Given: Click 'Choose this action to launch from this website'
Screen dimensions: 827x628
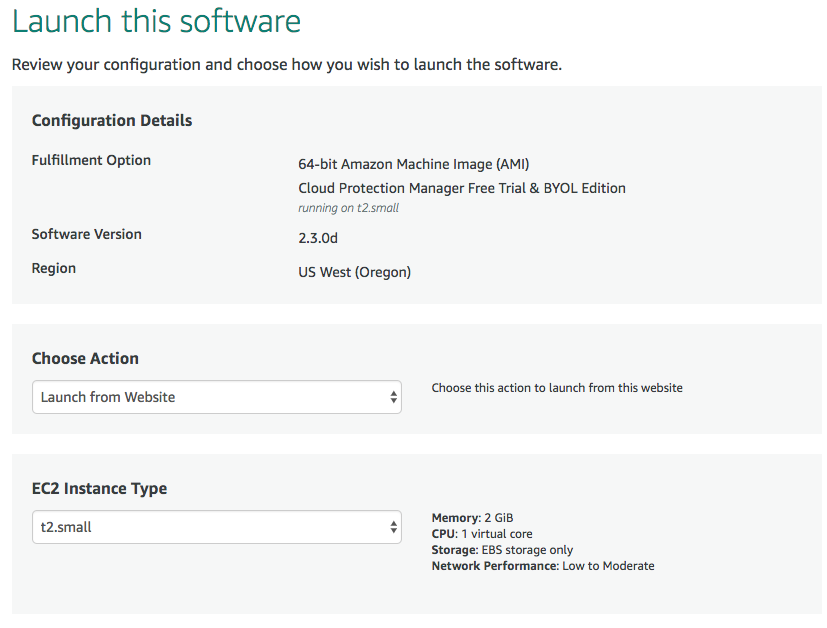Looking at the screenshot, I should pyautogui.click(x=557, y=388).
